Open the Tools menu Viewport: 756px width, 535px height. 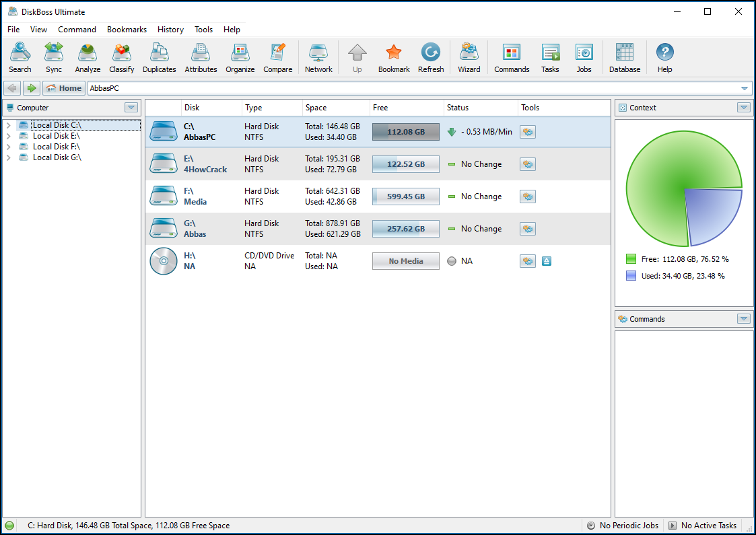(x=203, y=30)
